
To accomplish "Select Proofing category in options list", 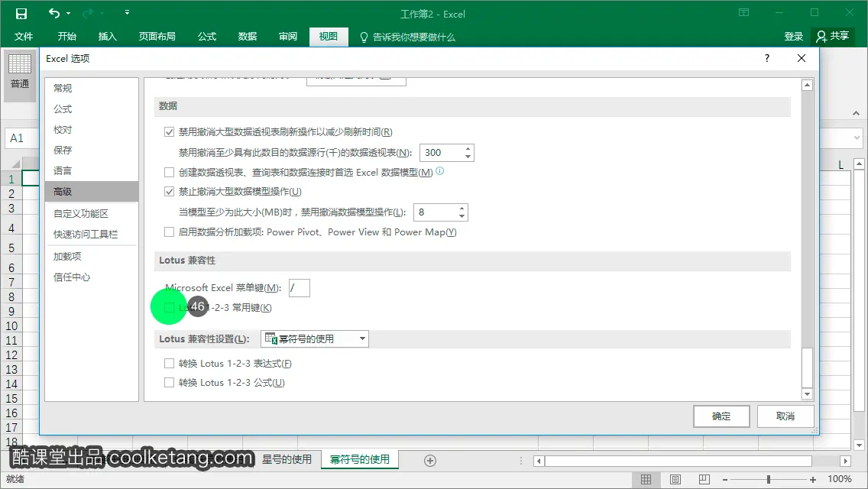I will 92,130.
